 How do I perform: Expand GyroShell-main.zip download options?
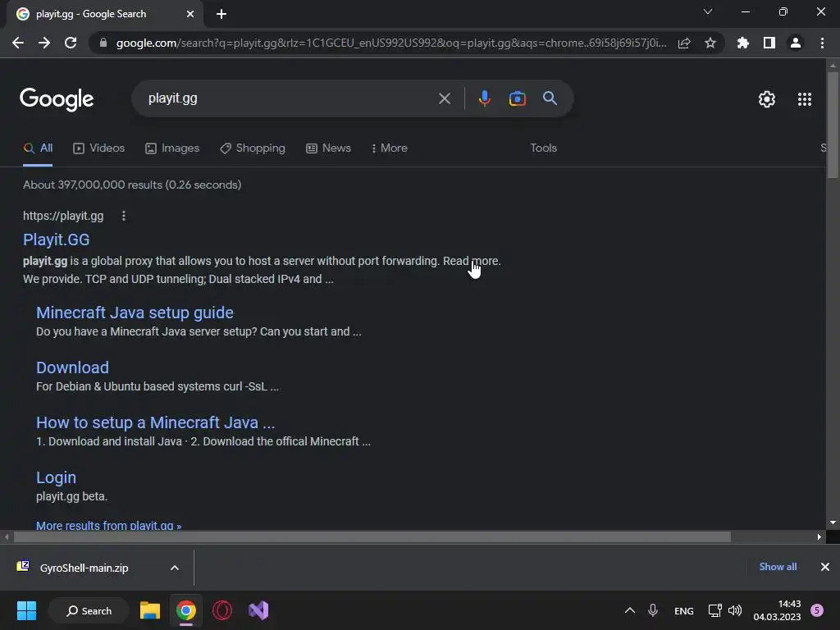pyautogui.click(x=175, y=568)
